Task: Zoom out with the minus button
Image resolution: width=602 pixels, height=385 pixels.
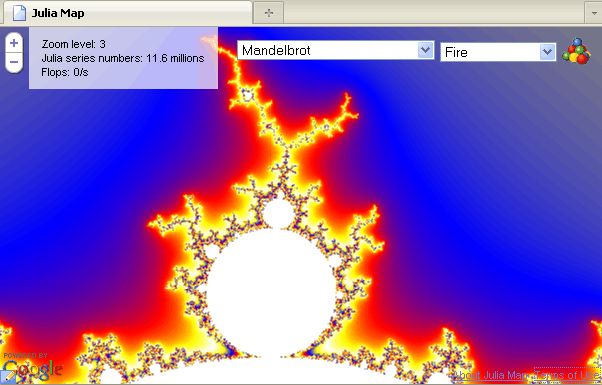Action: (14, 62)
